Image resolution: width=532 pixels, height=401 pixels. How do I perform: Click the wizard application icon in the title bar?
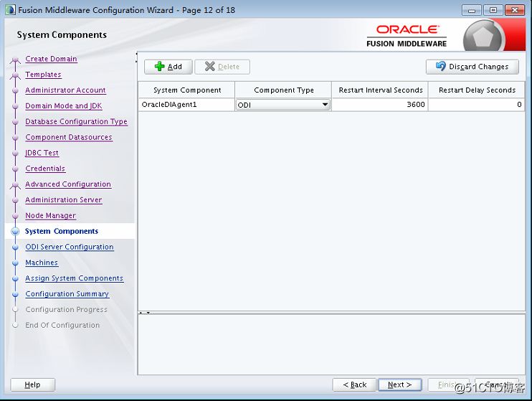click(x=10, y=10)
